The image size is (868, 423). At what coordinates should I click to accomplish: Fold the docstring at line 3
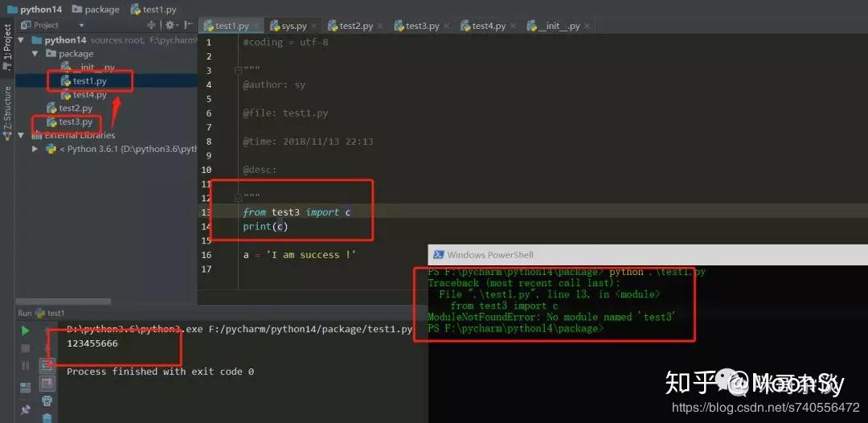point(238,70)
